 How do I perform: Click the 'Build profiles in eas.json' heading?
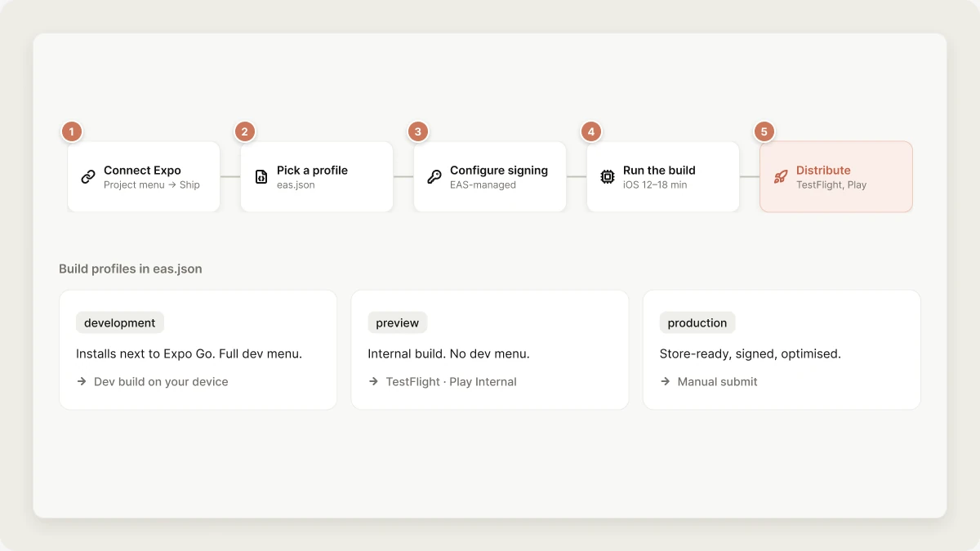point(131,269)
